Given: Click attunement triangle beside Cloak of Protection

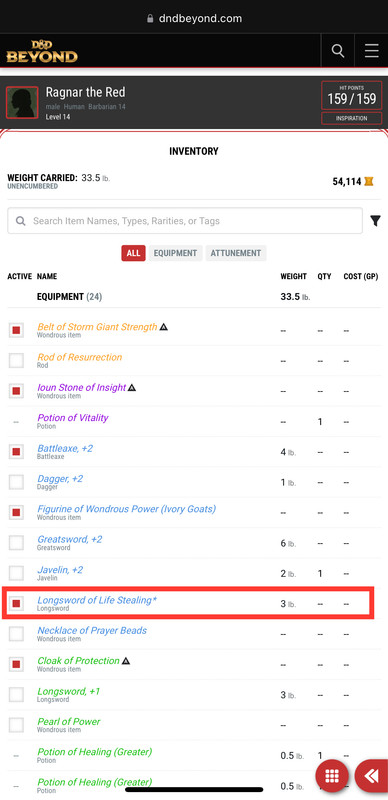Looking at the screenshot, I should click(x=126, y=661).
